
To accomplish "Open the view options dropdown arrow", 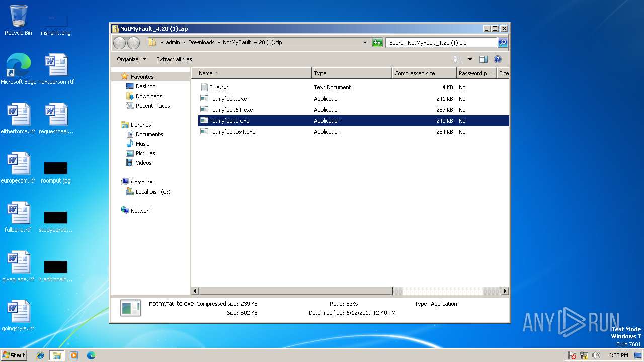I will pos(470,59).
